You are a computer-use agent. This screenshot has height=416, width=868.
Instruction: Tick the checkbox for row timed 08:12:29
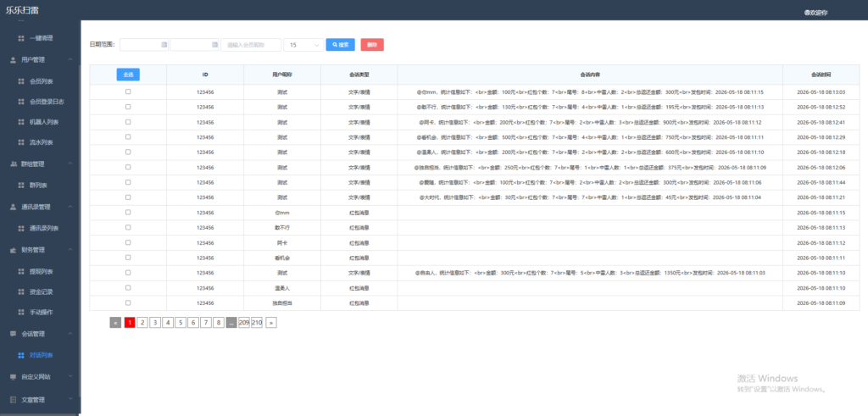point(128,136)
